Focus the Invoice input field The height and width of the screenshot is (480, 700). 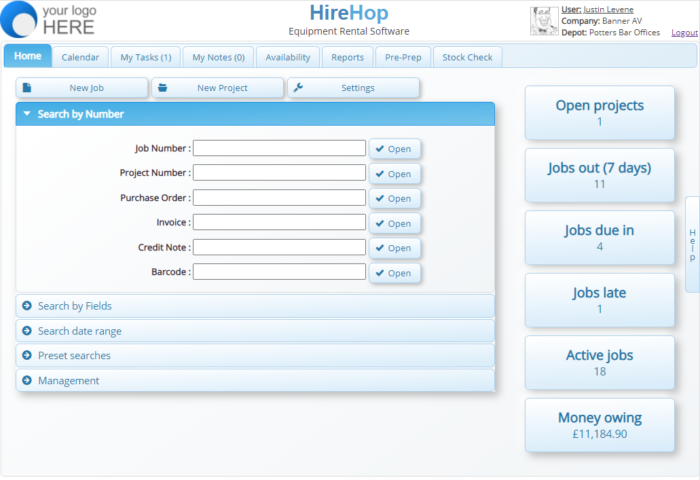point(279,222)
